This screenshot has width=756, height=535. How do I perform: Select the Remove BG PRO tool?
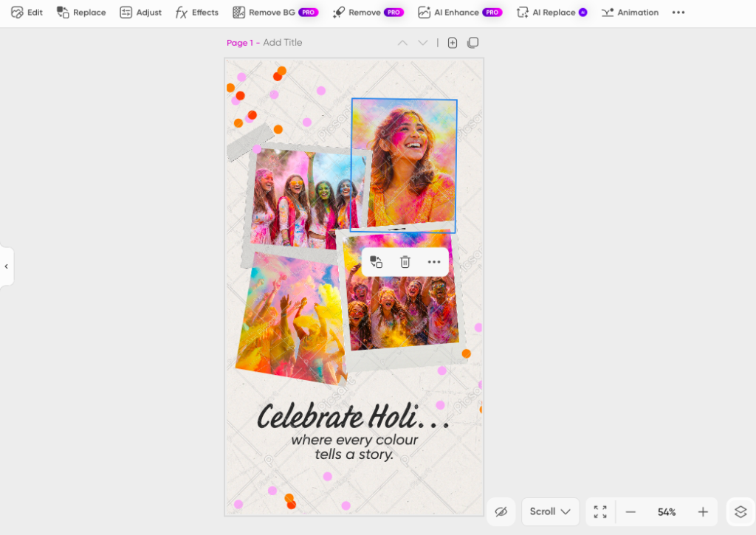pos(275,13)
